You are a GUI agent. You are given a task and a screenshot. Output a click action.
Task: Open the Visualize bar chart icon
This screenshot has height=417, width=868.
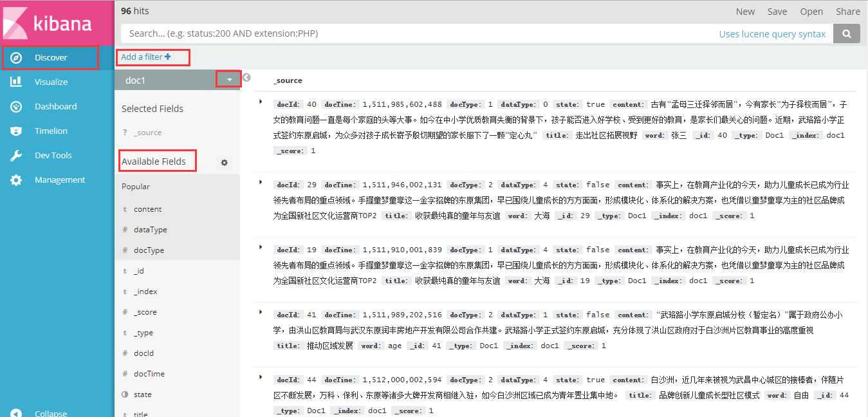[x=17, y=82]
